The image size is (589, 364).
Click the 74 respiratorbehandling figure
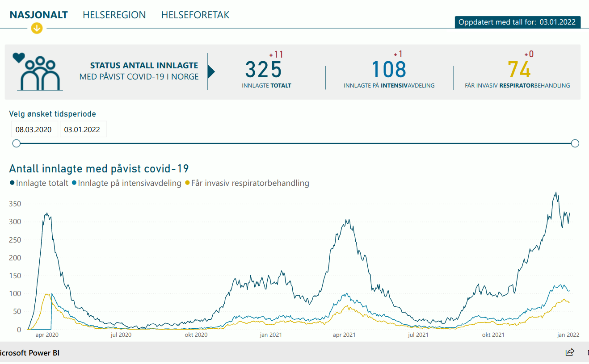point(519,70)
